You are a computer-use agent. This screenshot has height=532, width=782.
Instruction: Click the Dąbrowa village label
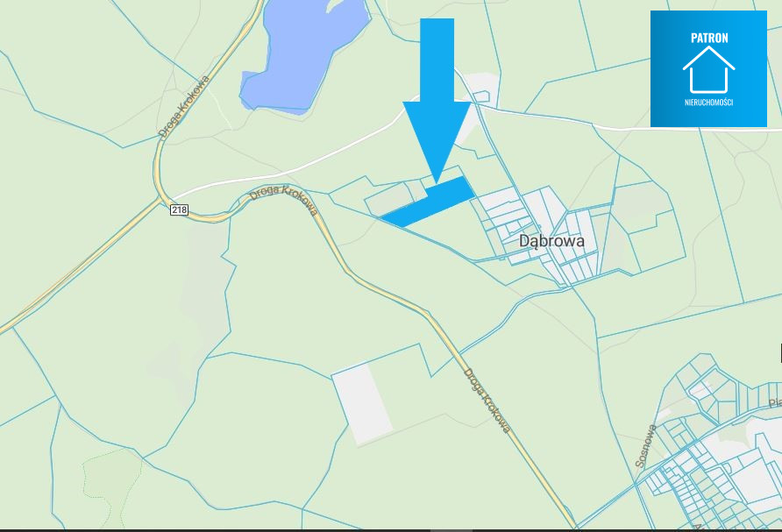coord(551,241)
